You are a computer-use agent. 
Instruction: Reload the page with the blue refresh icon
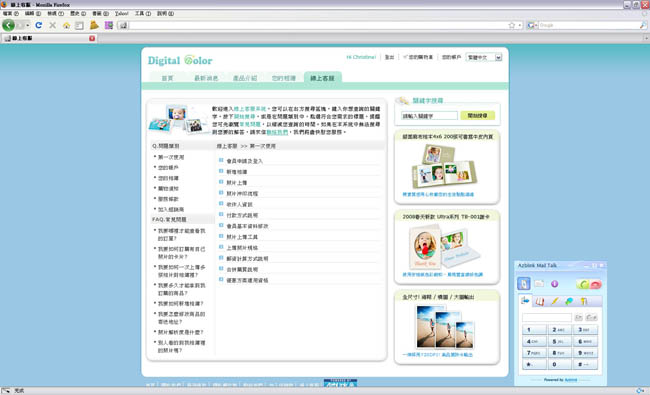coord(39,25)
